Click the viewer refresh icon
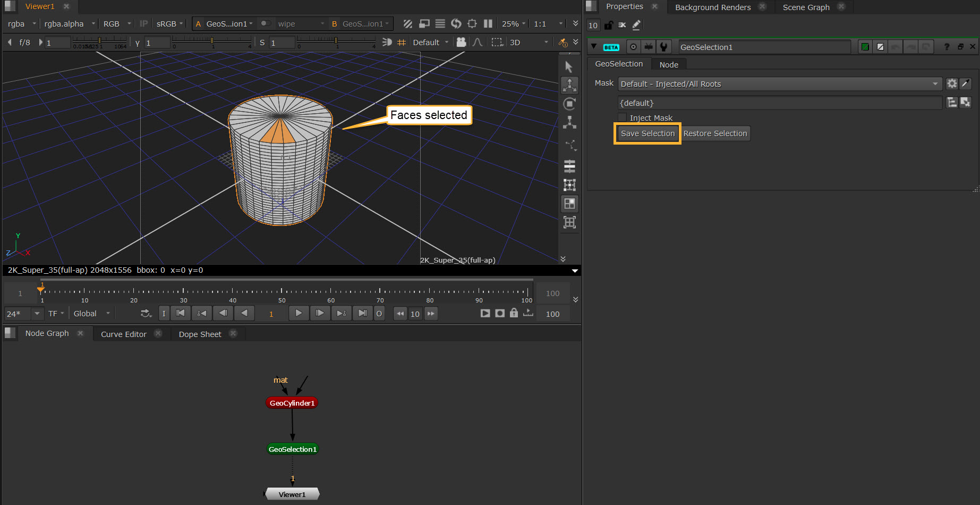The image size is (980, 505). coord(456,24)
